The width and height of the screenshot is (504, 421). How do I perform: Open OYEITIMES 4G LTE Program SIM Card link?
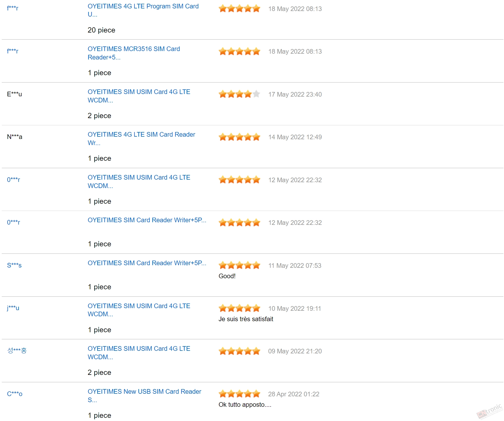(143, 10)
